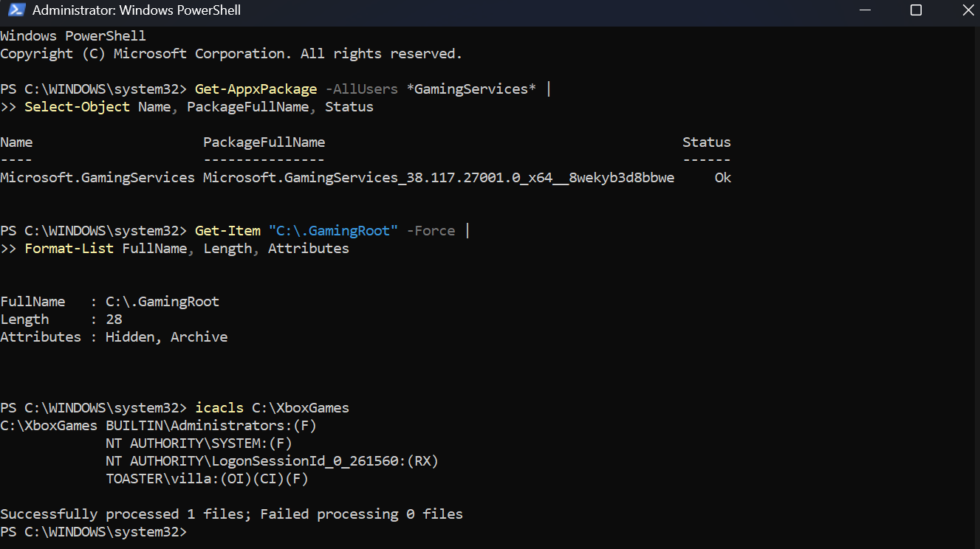Click the Get-AppxPackage cmdlet name
The height and width of the screenshot is (549, 980).
pyautogui.click(x=256, y=89)
